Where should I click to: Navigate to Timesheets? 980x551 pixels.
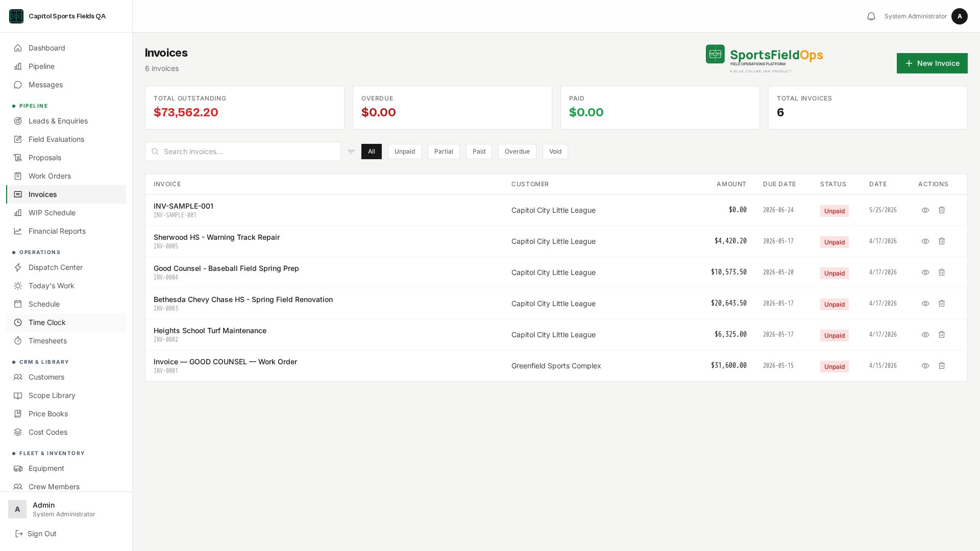click(66, 341)
